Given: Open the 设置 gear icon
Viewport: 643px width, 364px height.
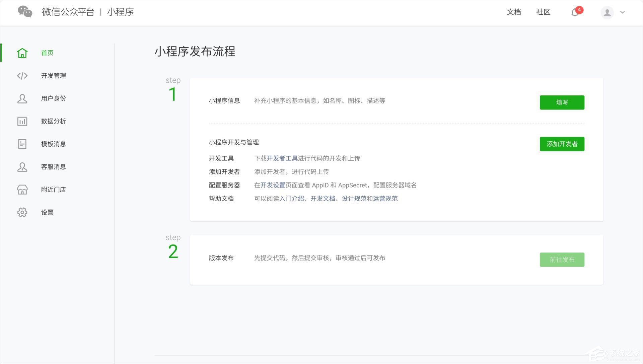Looking at the screenshot, I should click(22, 212).
